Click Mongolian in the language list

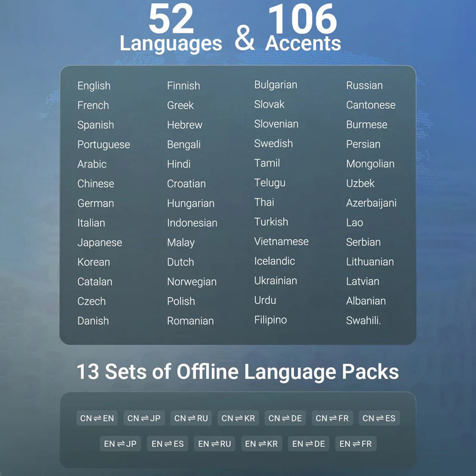tap(370, 164)
